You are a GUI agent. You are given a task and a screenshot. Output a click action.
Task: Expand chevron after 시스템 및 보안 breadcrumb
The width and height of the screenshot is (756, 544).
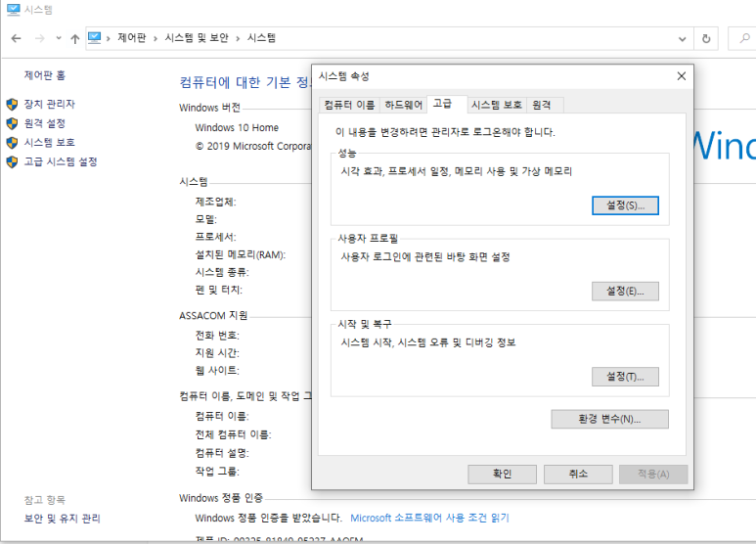[x=238, y=38]
